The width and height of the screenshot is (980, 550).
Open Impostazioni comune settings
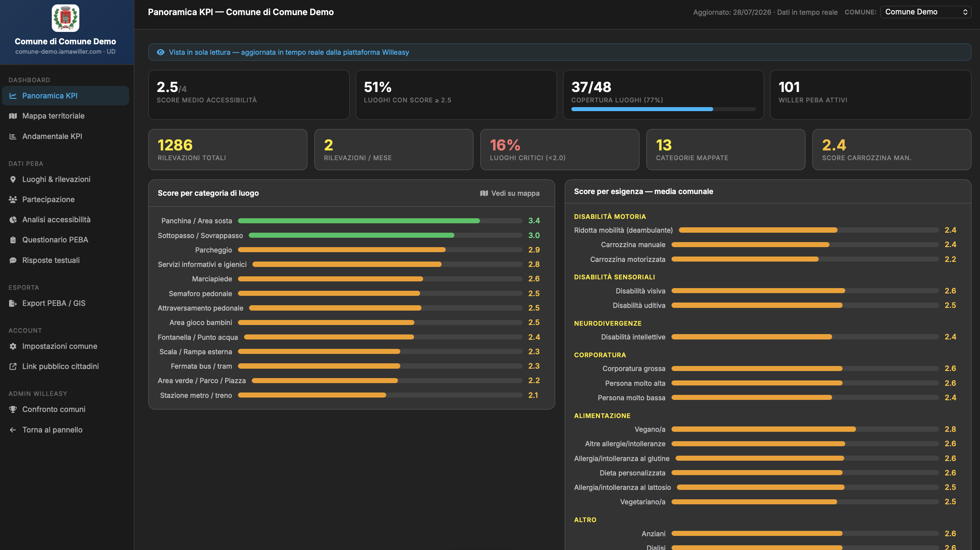click(x=66, y=346)
